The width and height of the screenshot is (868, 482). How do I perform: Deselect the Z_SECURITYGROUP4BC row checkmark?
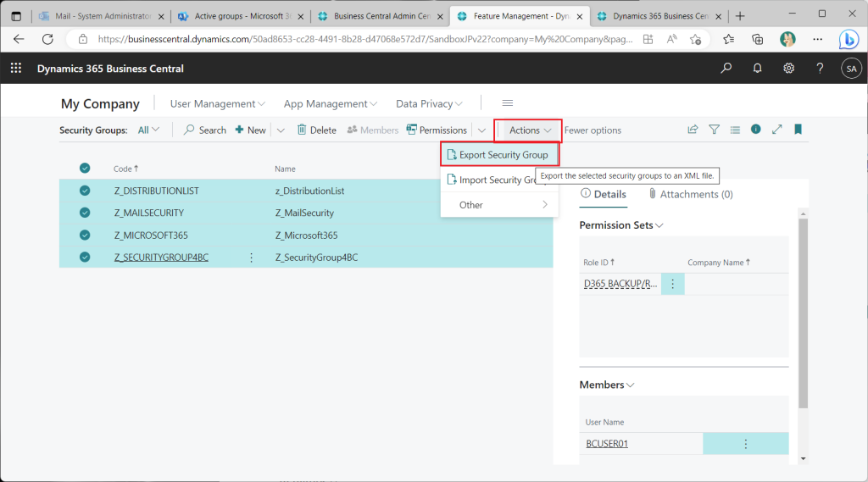(x=85, y=257)
